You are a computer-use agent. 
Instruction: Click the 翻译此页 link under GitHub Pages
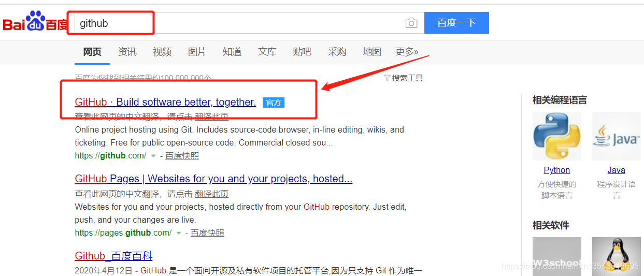pos(211,194)
